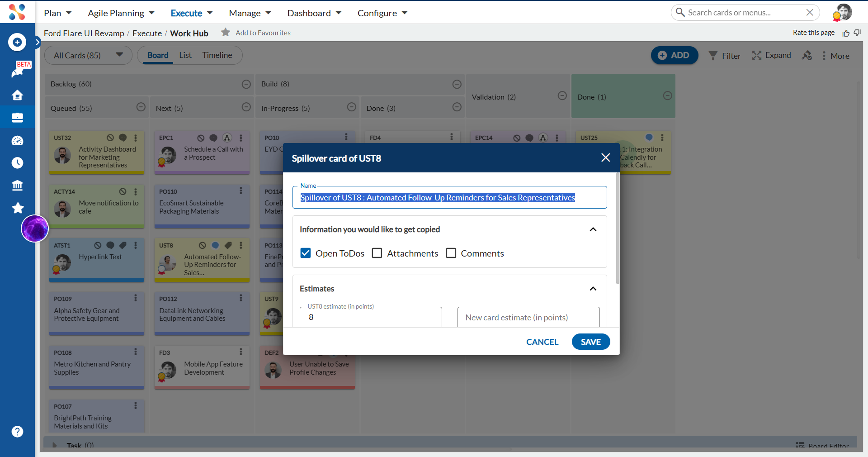Screen dimensions: 868x457
Task: Click Add to Favourites link
Action: click(x=263, y=33)
